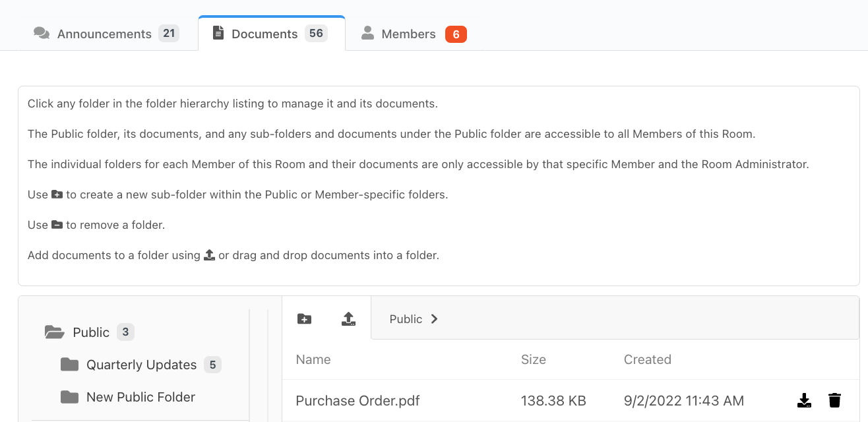
Task: Click the Announcements chat bubbles icon
Action: click(x=42, y=34)
